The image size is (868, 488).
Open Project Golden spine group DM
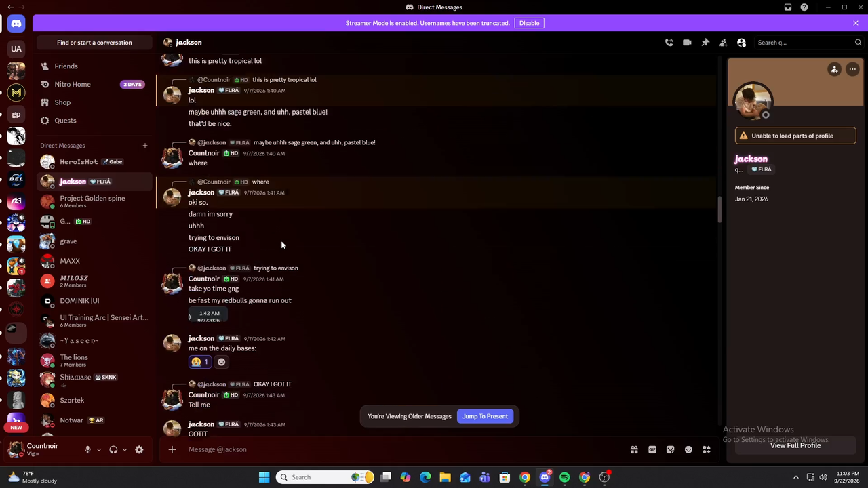94,201
